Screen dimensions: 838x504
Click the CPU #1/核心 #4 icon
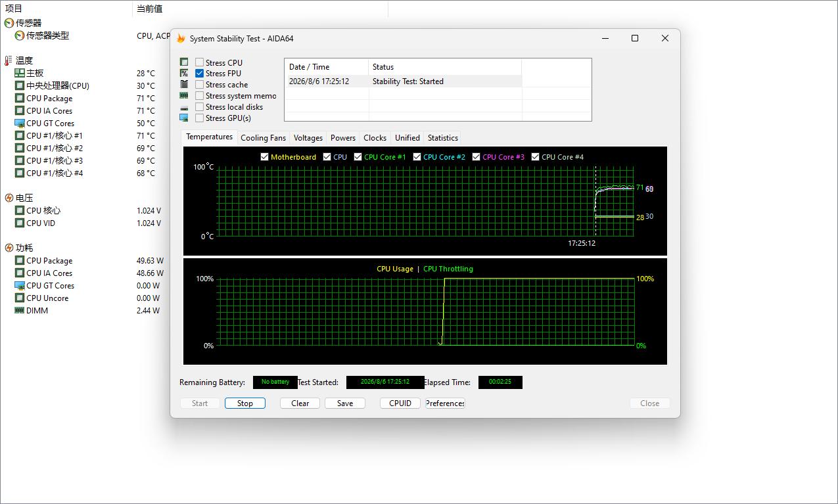(20, 173)
